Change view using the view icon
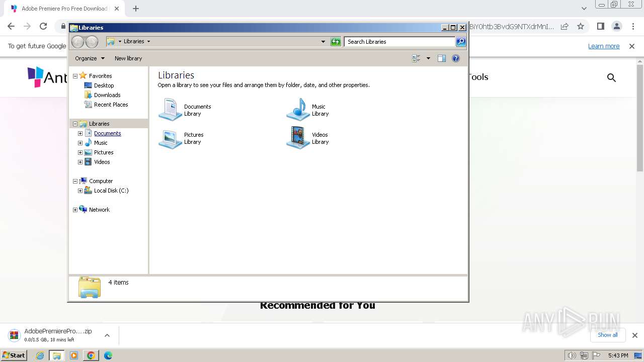Screen dimensions: 644x362 416,58
